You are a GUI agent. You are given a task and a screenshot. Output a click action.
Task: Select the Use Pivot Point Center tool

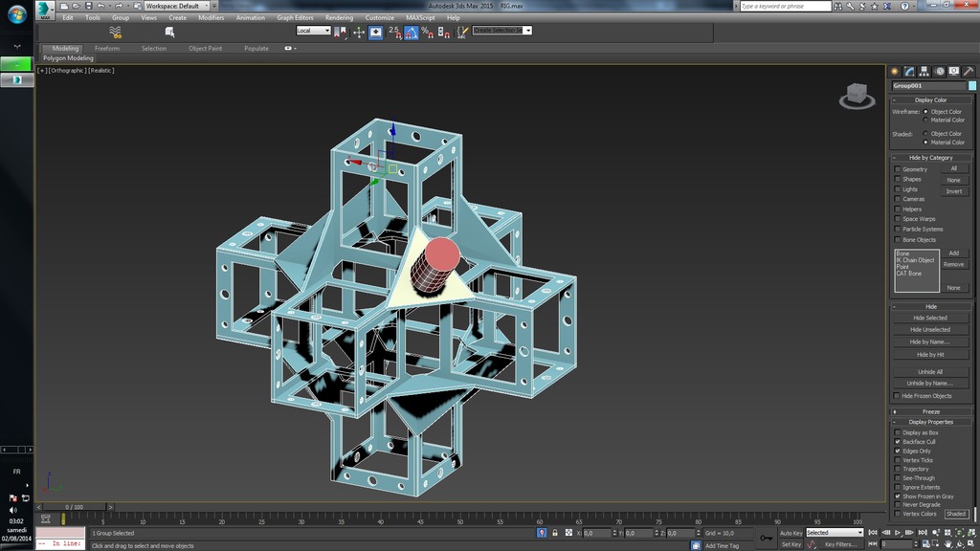[x=341, y=32]
